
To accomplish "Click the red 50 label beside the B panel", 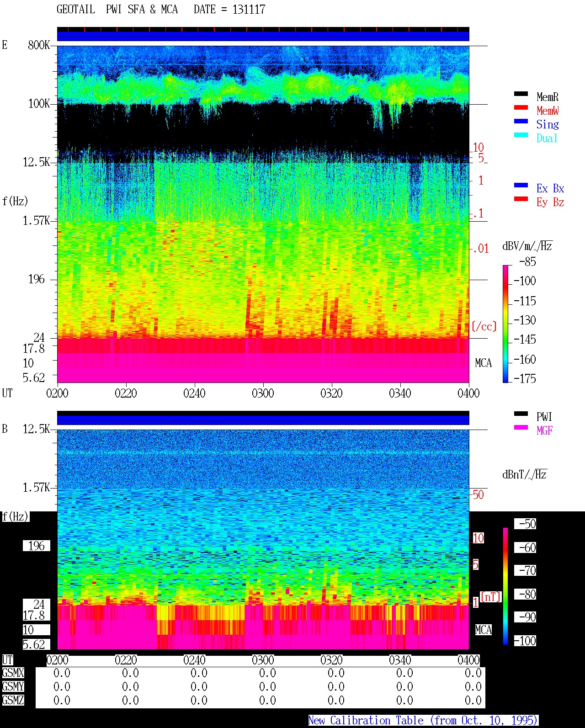I will tap(478, 495).
